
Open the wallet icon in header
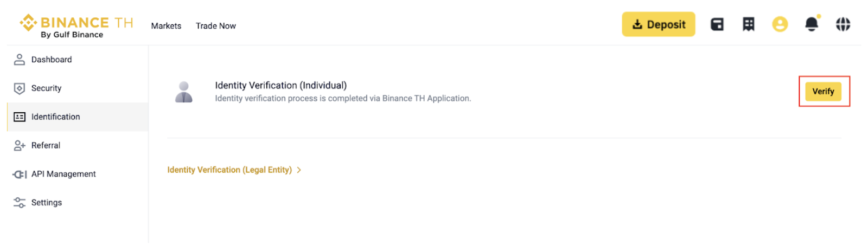point(717,24)
